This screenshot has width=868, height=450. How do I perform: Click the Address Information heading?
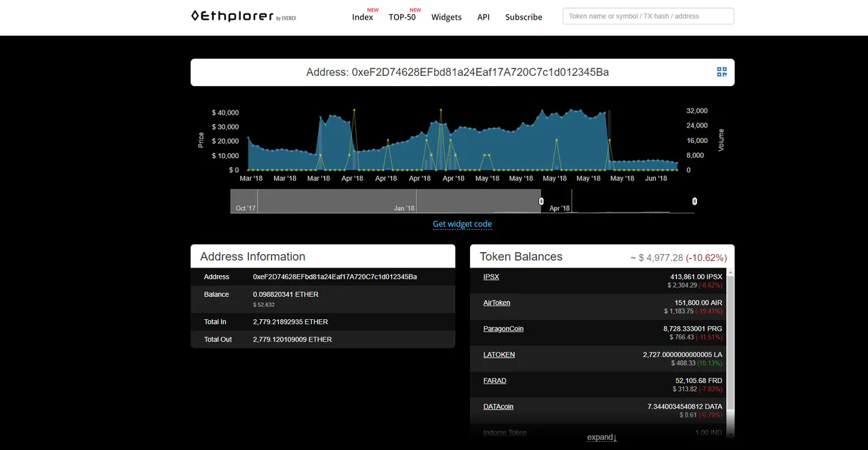pos(253,257)
